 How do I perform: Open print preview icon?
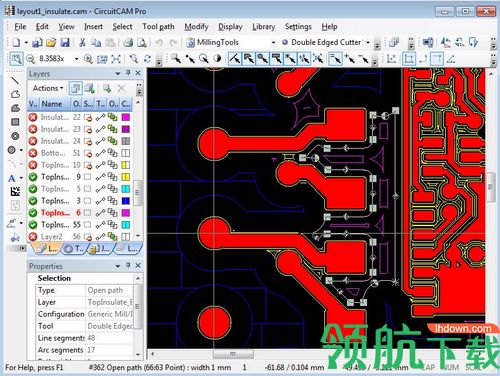click(x=142, y=42)
